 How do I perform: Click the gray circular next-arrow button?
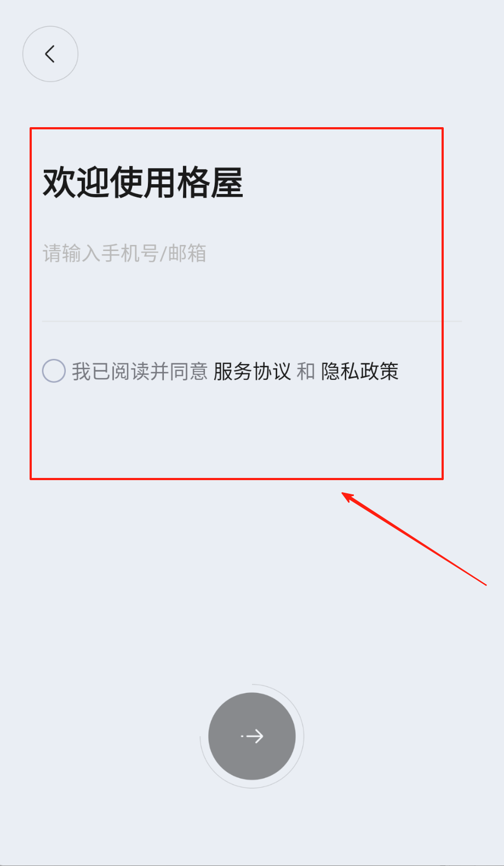click(252, 736)
